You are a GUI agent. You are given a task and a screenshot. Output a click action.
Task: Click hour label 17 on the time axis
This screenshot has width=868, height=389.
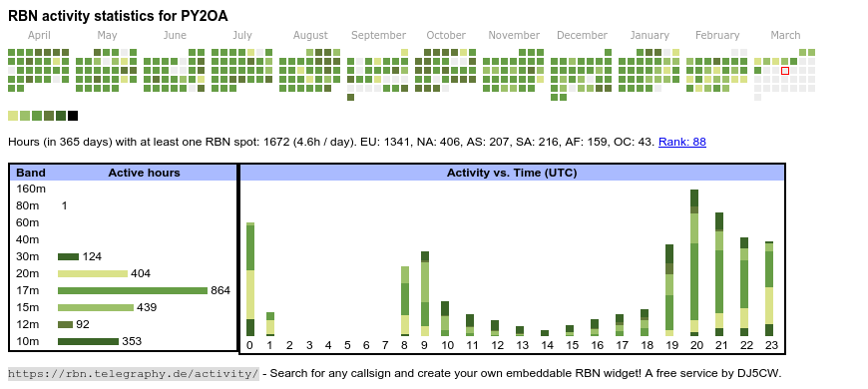pyautogui.click(x=623, y=345)
